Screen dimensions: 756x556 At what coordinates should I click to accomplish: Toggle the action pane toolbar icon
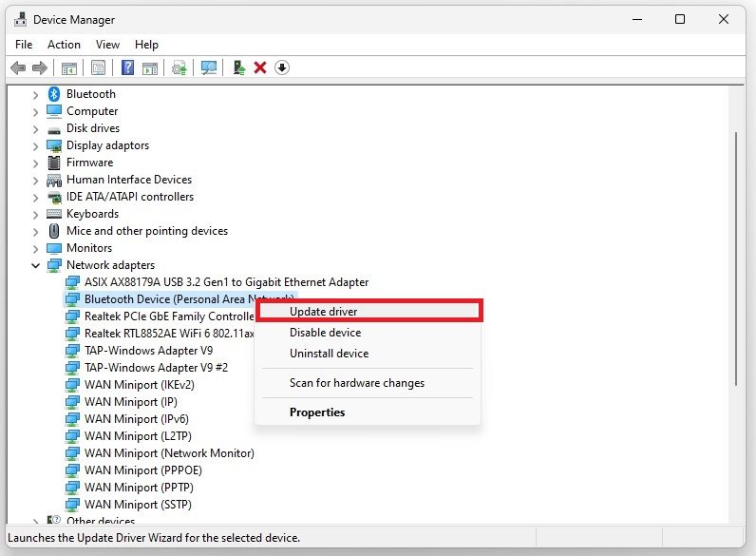pos(150,67)
